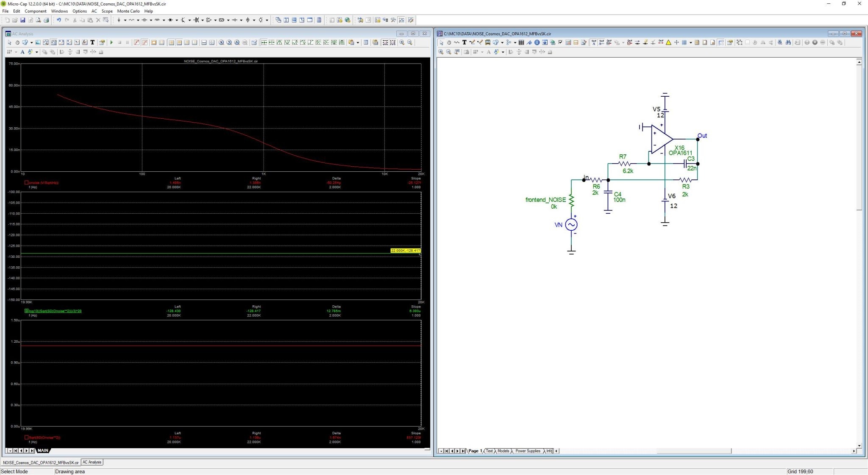The height and width of the screenshot is (475, 868).
Task: Click the Grid 199,60 status bar entry
Action: click(x=800, y=471)
